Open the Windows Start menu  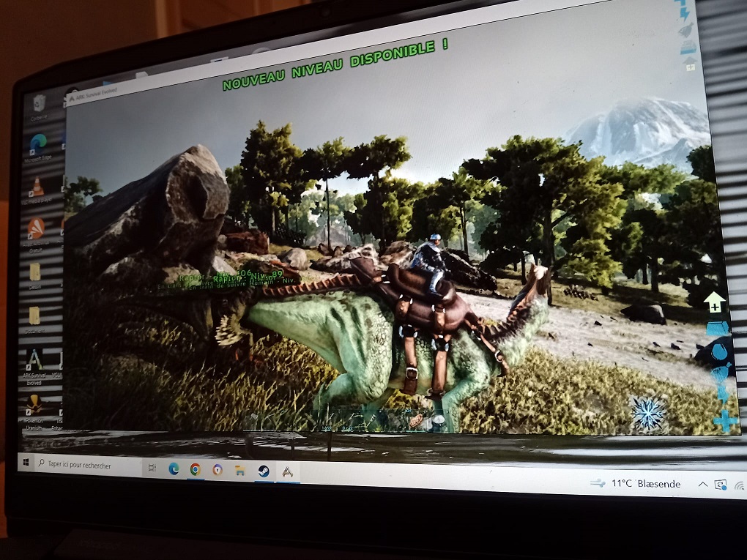click(26, 463)
